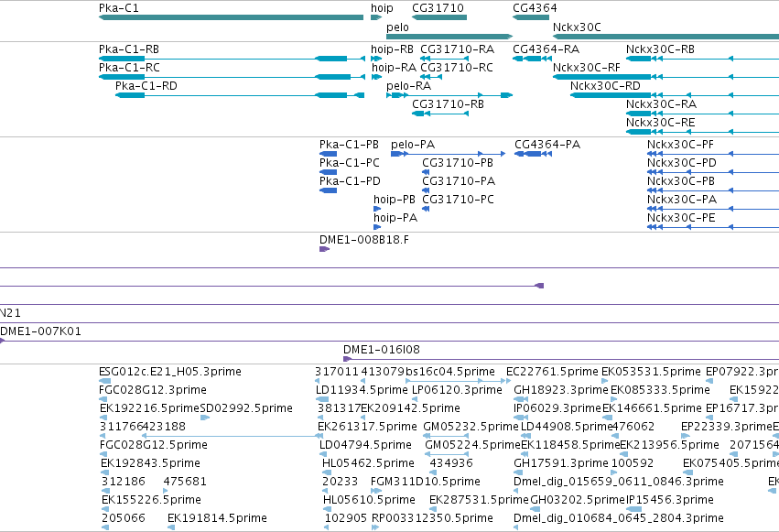Select transcript Nckx30C-RA
Screen dimensions: 779x532
(x=661, y=104)
